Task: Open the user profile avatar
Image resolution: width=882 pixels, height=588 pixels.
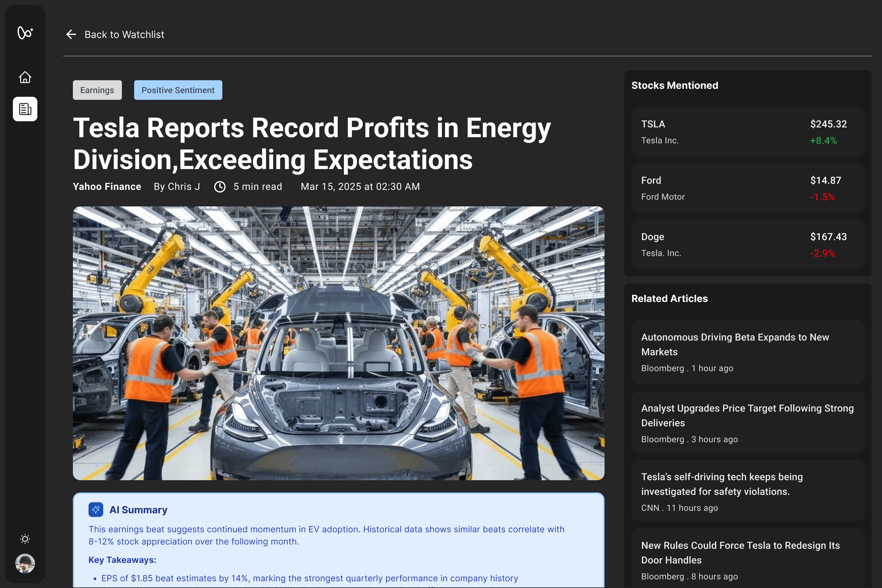Action: click(25, 563)
